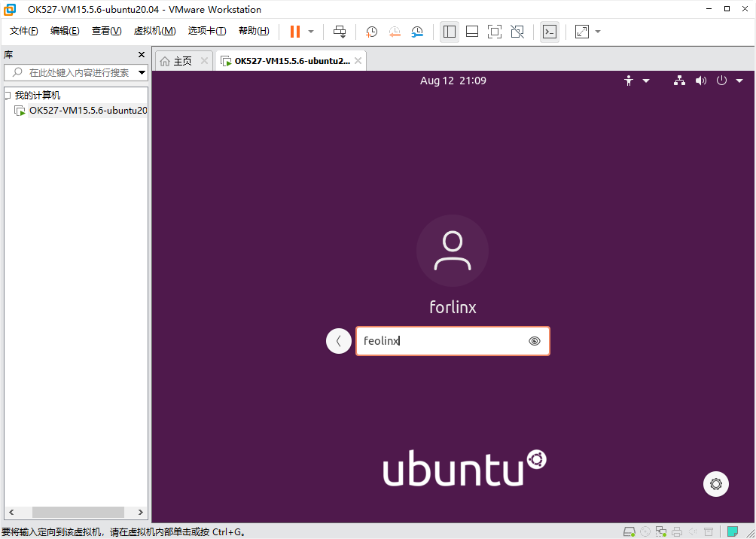Click the orange pause virtual machine button
The width and height of the screenshot is (756, 539).
(x=294, y=32)
